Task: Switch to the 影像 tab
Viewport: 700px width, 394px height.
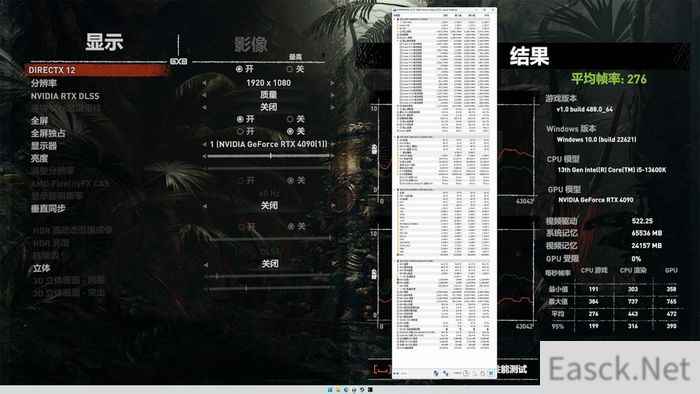Action: [x=250, y=45]
